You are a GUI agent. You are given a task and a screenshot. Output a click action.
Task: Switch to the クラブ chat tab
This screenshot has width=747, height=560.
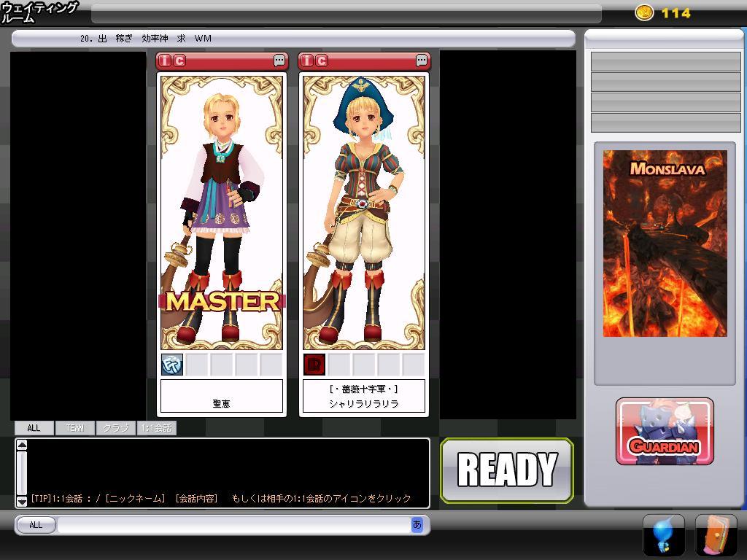(115, 428)
